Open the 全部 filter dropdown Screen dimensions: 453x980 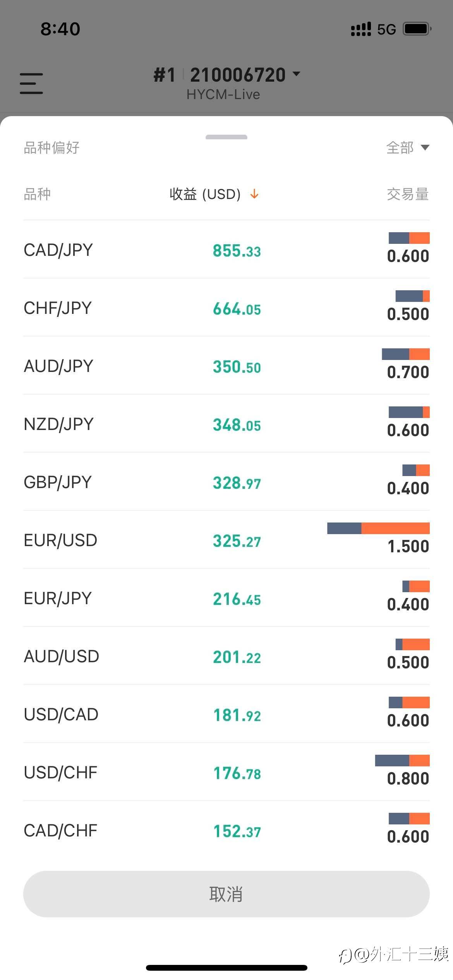[408, 147]
